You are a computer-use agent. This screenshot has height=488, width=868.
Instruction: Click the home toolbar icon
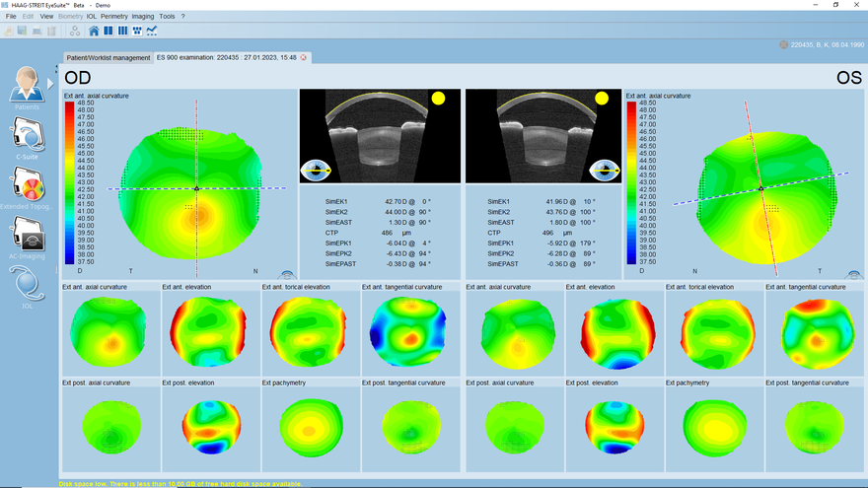pyautogui.click(x=95, y=31)
